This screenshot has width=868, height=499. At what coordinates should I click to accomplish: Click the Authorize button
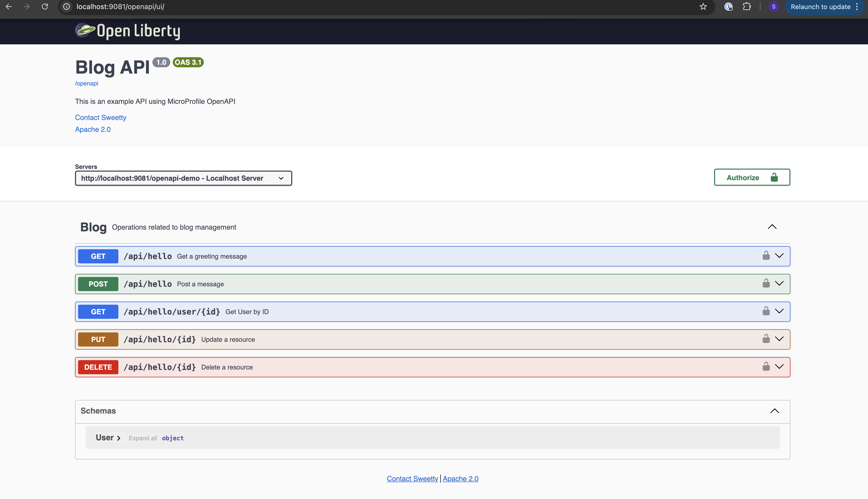(752, 177)
